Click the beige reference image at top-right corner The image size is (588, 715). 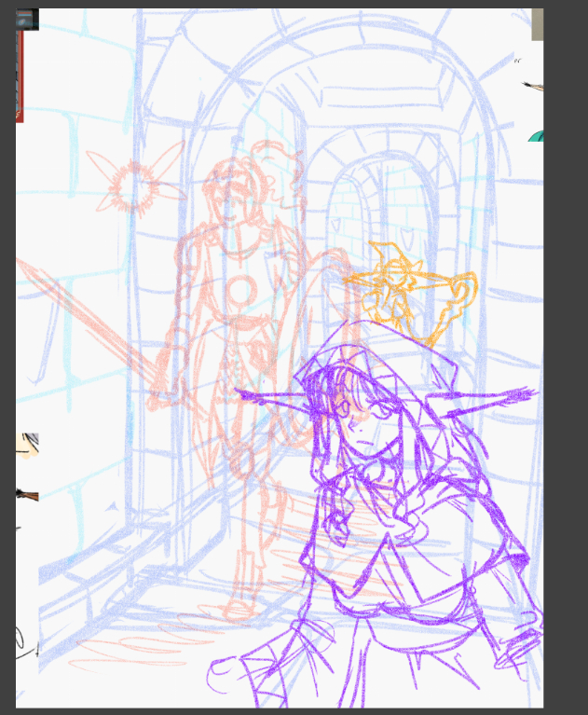537,24
